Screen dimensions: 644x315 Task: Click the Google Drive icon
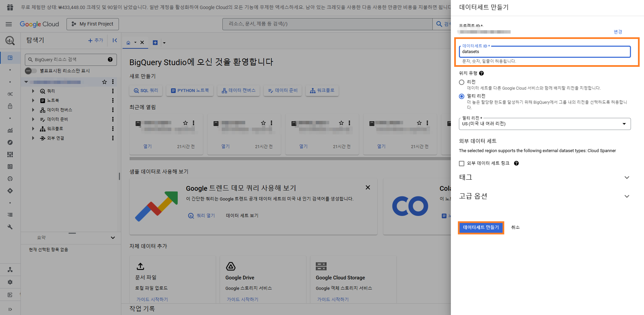click(x=231, y=266)
